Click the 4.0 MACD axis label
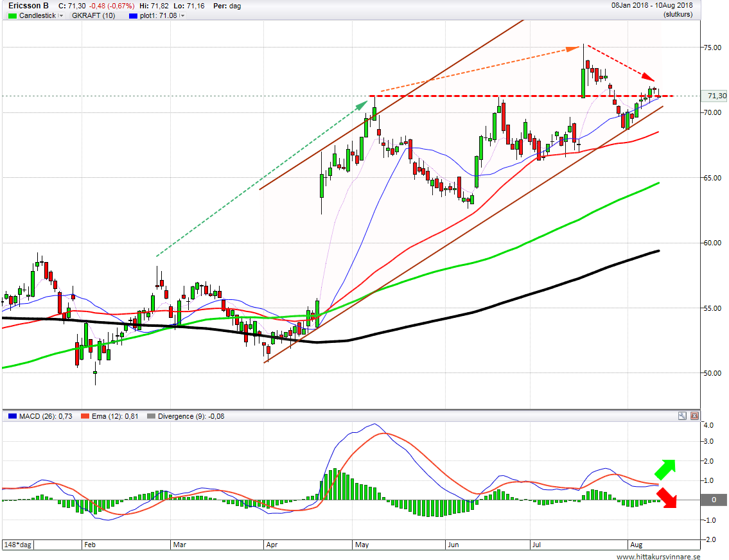 (x=709, y=425)
